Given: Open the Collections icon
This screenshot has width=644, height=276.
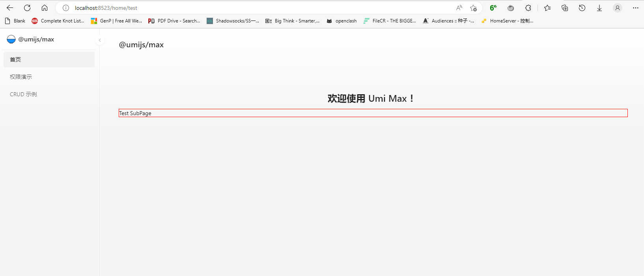Looking at the screenshot, I should tap(565, 8).
